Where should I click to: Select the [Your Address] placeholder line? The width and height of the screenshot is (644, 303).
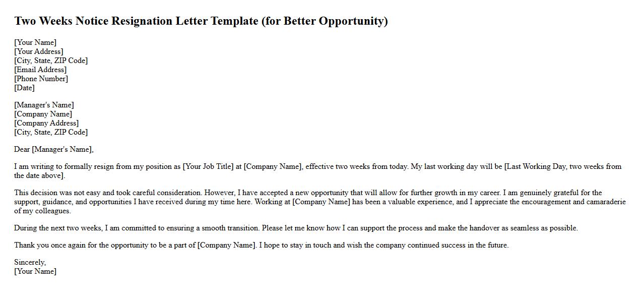tap(39, 51)
